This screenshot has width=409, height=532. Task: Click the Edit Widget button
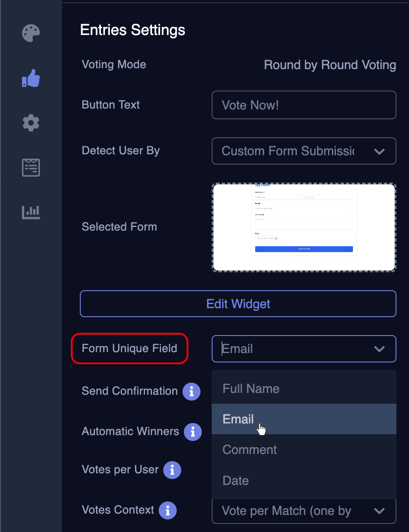click(238, 304)
